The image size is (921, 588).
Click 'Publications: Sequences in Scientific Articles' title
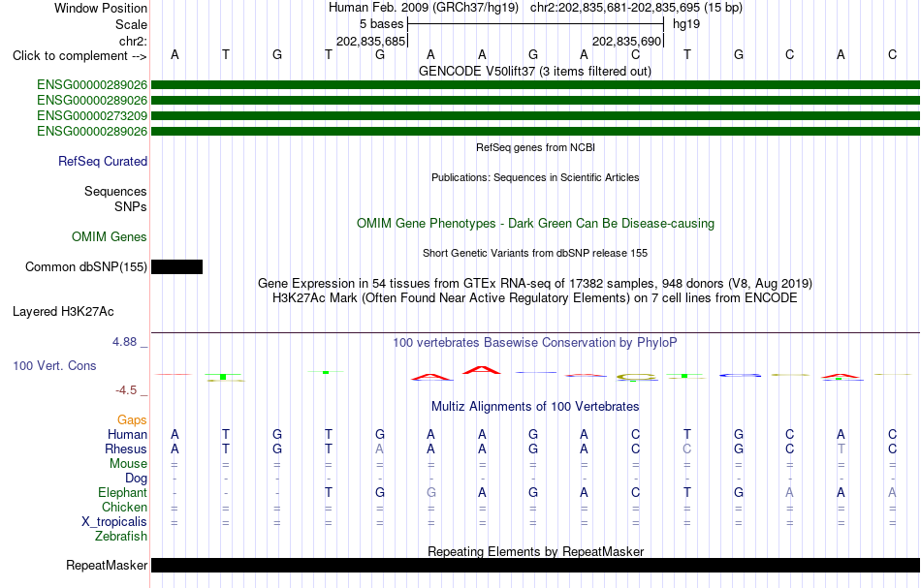(535, 177)
